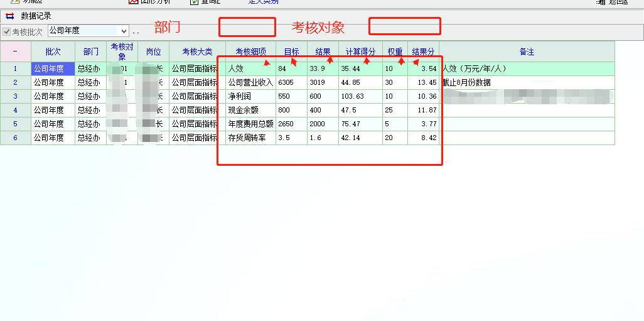Click the 结果分 column header

(423, 52)
